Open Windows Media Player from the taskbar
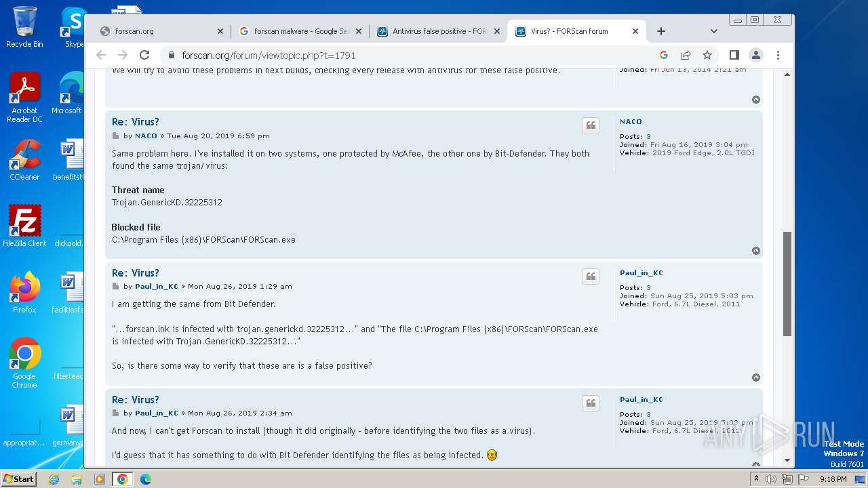This screenshot has height=488, width=868. [100, 479]
